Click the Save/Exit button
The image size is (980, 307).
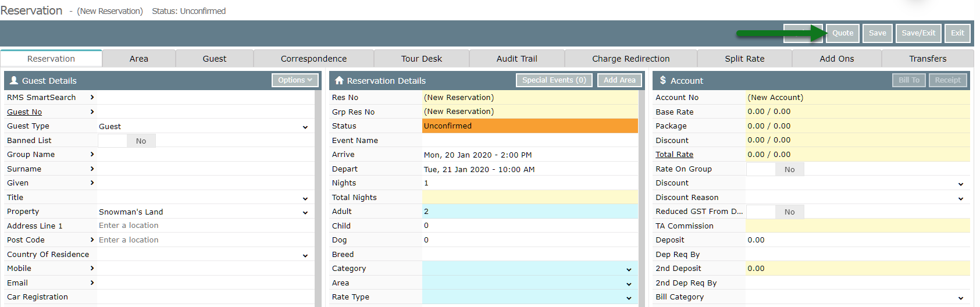click(x=918, y=33)
